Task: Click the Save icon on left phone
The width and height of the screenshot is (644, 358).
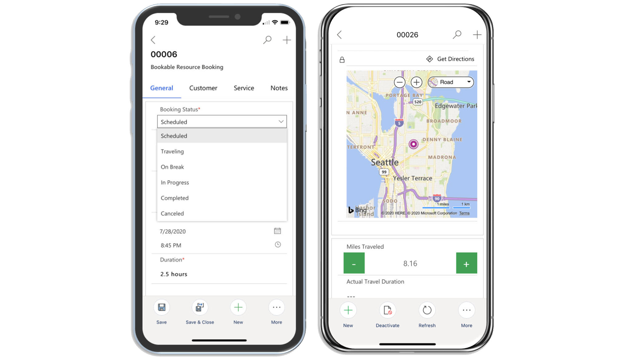Action: point(161,307)
